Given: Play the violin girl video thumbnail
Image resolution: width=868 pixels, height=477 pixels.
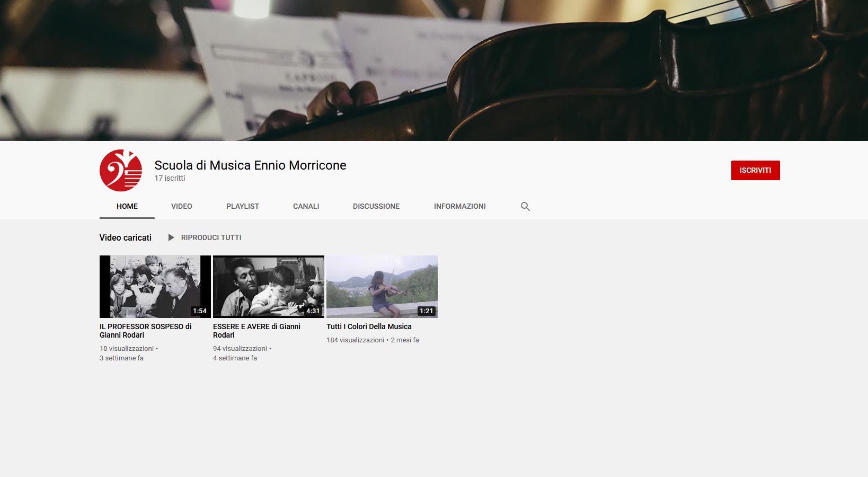Looking at the screenshot, I should [382, 287].
